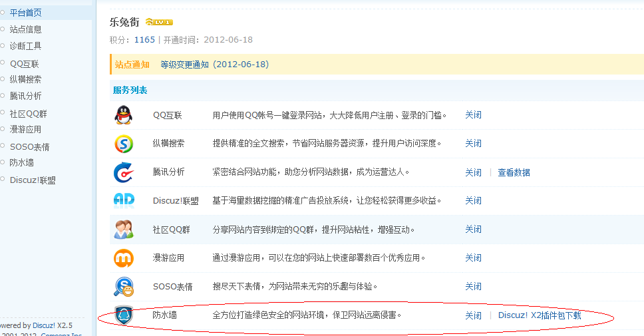Select 纵横搜索 in the sidebar menu
This screenshot has height=336, width=644.
click(25, 79)
